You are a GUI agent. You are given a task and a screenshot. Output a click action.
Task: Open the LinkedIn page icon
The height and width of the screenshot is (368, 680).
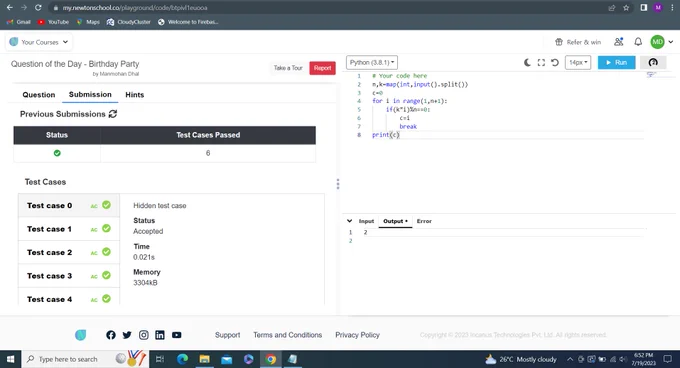(160, 335)
